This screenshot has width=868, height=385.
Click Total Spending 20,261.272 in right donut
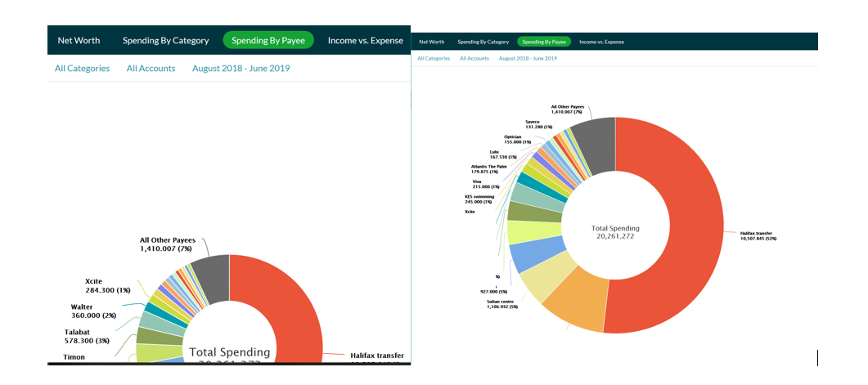615,232
